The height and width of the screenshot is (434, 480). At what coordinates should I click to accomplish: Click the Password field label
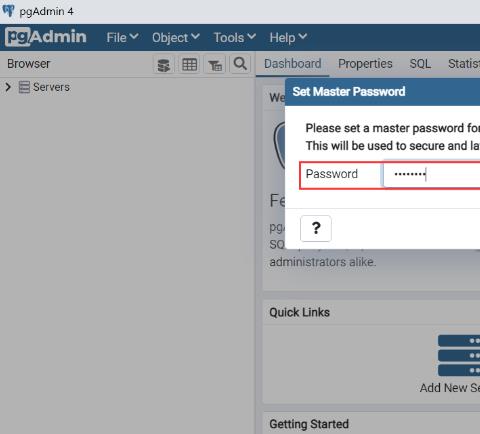[332, 174]
